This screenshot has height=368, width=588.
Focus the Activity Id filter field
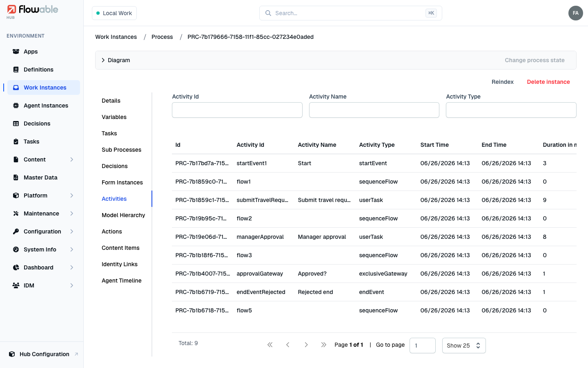click(237, 110)
